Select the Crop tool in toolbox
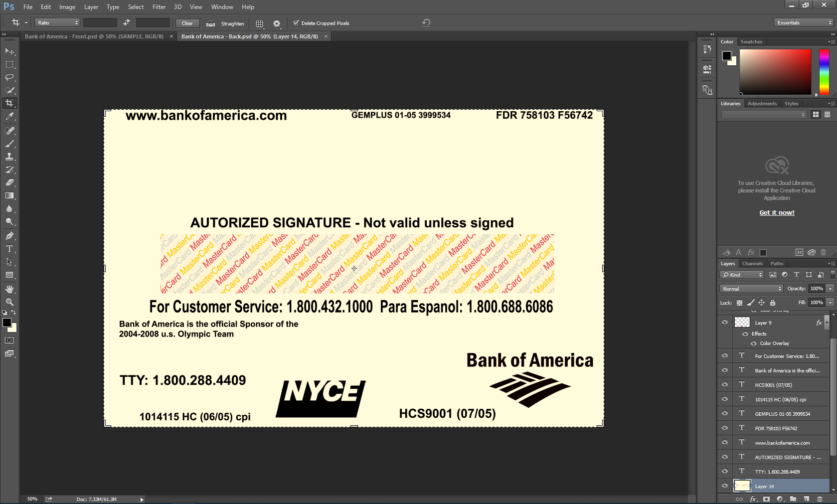Screen dimensions: 837x504 tap(9, 103)
